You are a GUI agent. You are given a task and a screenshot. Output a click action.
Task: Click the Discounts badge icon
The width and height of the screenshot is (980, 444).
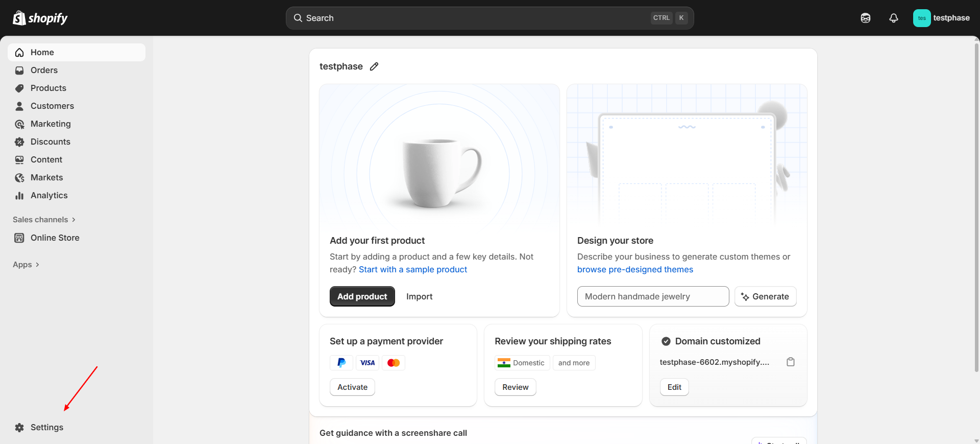[19, 142]
